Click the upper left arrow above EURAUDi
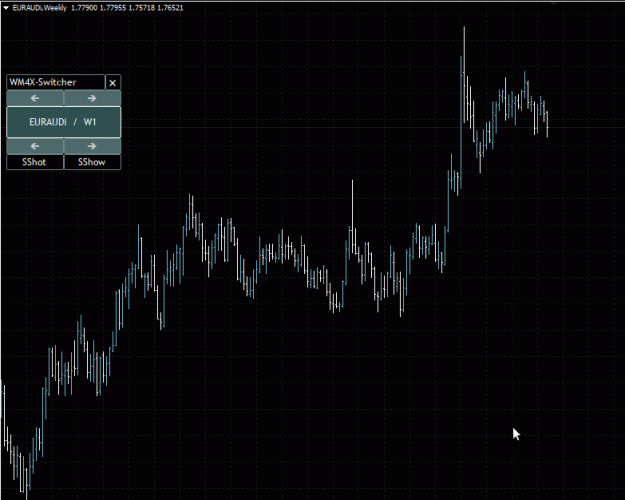Viewport: 625px width, 500px height. point(35,98)
